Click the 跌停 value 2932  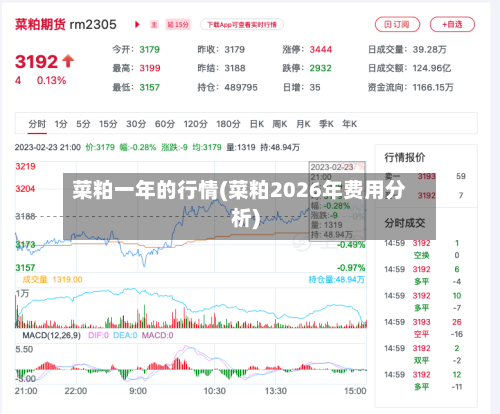pyautogui.click(x=320, y=68)
